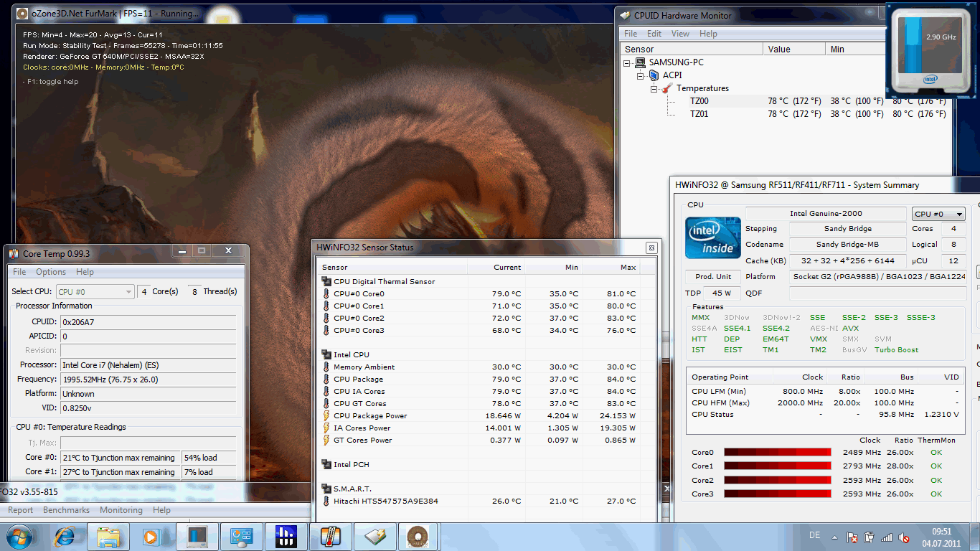Click the Value column header in Hardware Monitor
Screen dimensions: 980x551
(794, 49)
